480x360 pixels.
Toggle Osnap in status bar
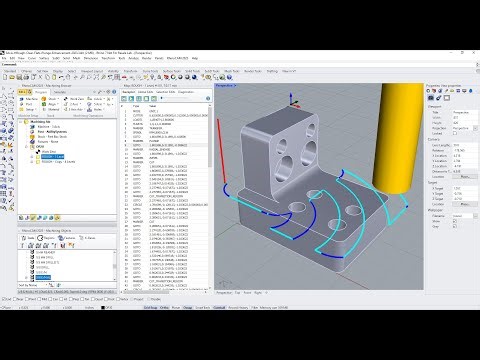coord(188,308)
